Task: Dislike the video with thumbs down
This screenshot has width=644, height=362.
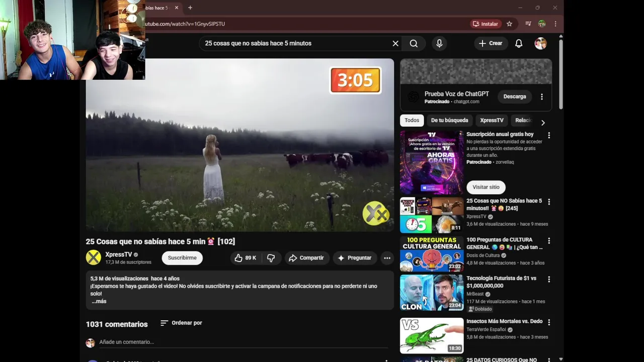Action: coord(271,258)
